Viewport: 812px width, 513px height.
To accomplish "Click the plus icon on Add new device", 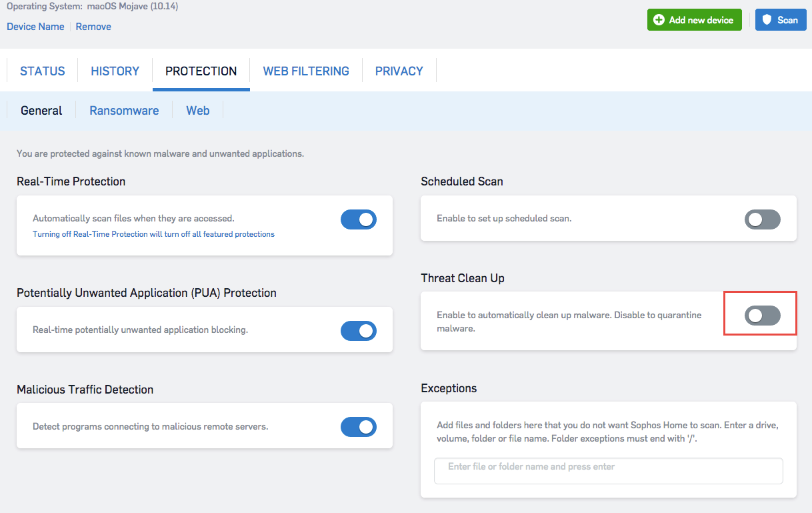I will [x=659, y=20].
